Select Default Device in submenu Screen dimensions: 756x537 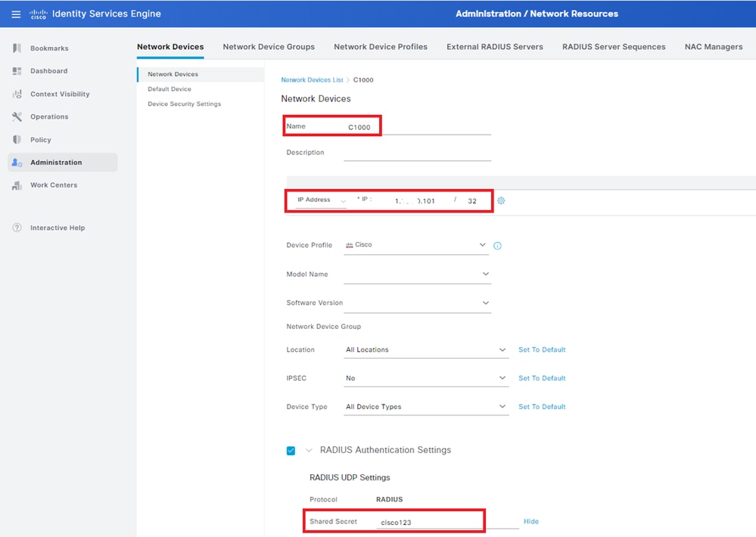point(170,89)
